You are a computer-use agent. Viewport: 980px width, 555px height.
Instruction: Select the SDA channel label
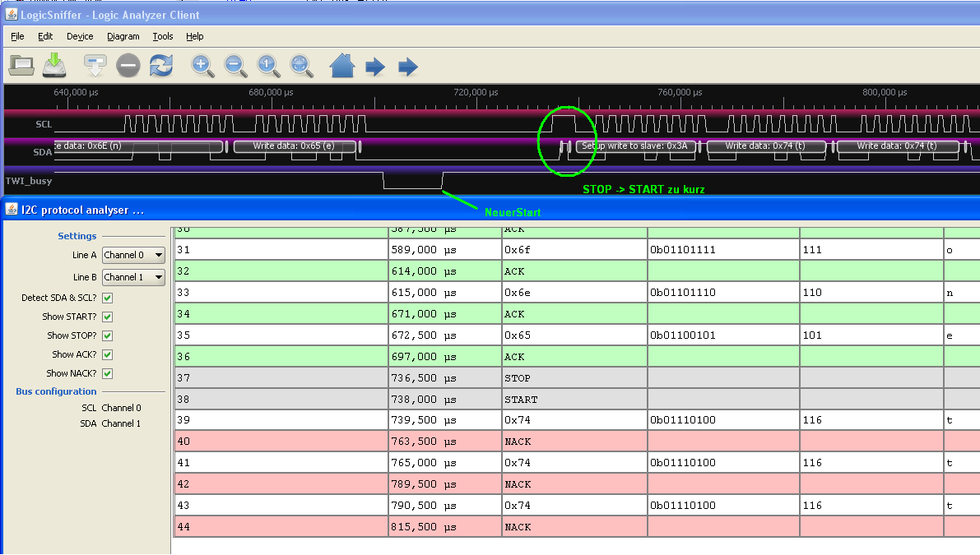(x=43, y=152)
